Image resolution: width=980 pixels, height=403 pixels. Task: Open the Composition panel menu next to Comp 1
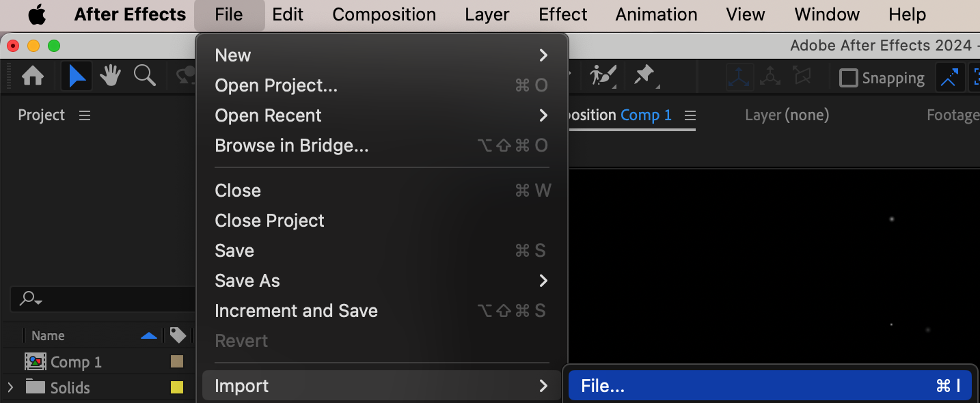click(690, 115)
